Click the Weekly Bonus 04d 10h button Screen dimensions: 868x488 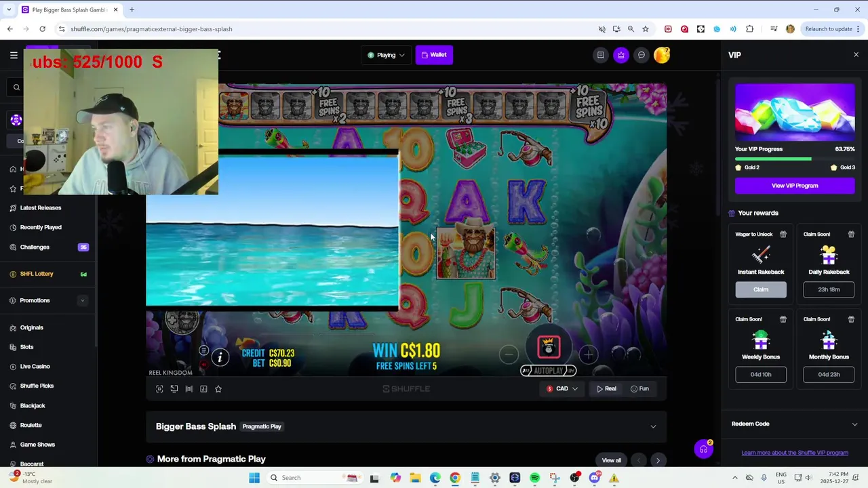coord(761,374)
